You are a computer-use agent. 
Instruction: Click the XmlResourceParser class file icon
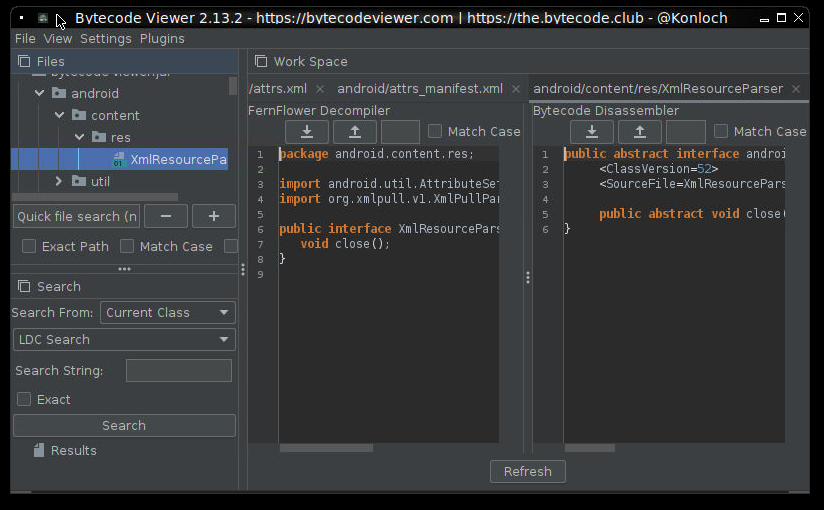click(119, 159)
